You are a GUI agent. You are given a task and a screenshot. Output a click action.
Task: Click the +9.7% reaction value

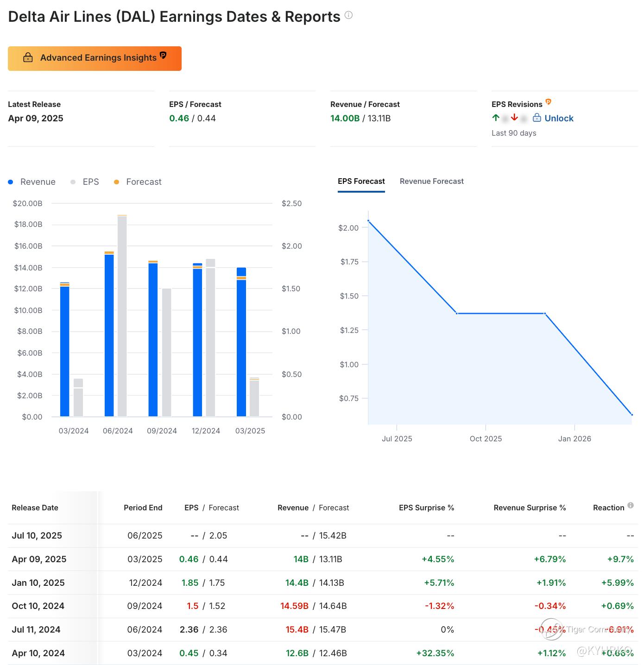[x=620, y=559]
